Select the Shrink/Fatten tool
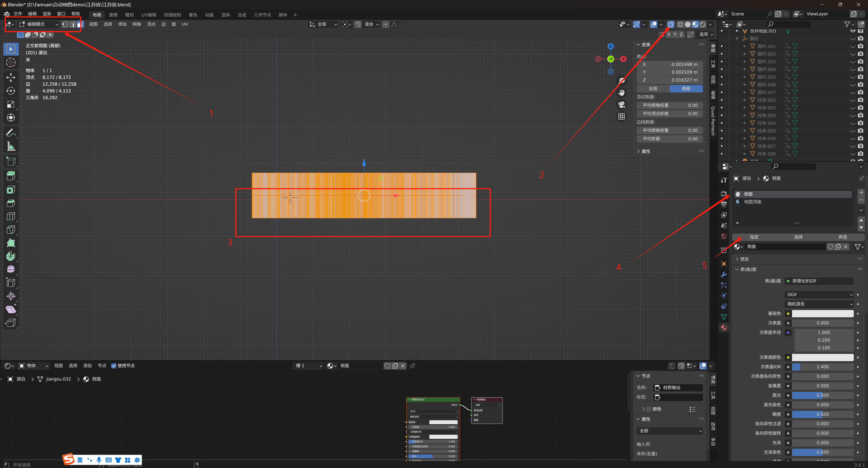 tap(11, 296)
